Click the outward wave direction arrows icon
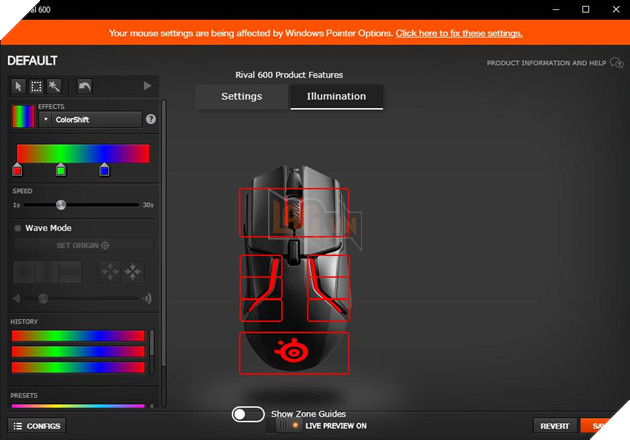 click(110, 272)
